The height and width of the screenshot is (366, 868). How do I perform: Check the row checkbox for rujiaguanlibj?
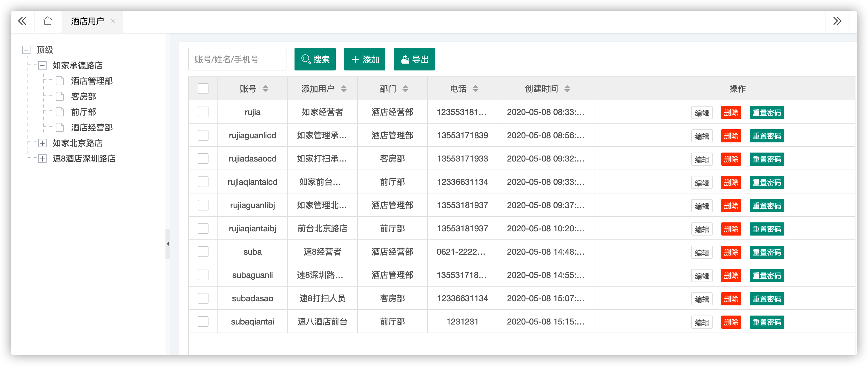point(203,205)
